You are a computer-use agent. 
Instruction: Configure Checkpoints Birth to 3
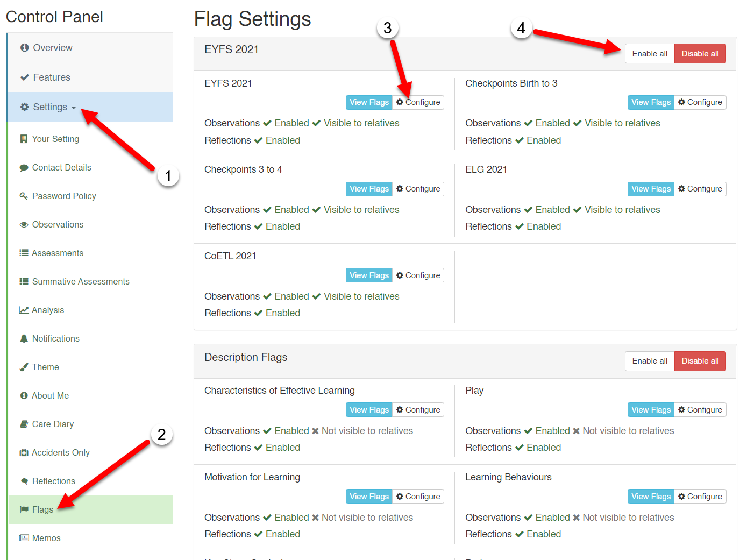click(700, 102)
